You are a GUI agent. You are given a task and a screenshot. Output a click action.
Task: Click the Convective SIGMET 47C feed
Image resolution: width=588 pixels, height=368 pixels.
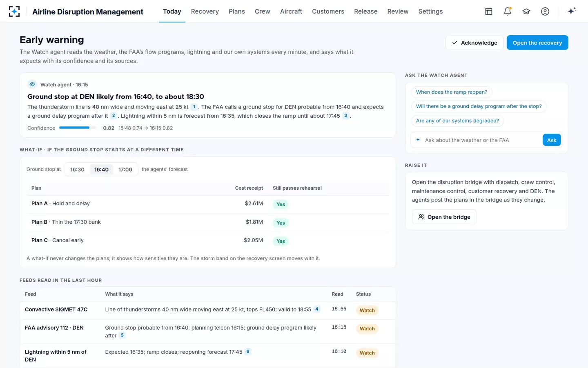tap(56, 310)
